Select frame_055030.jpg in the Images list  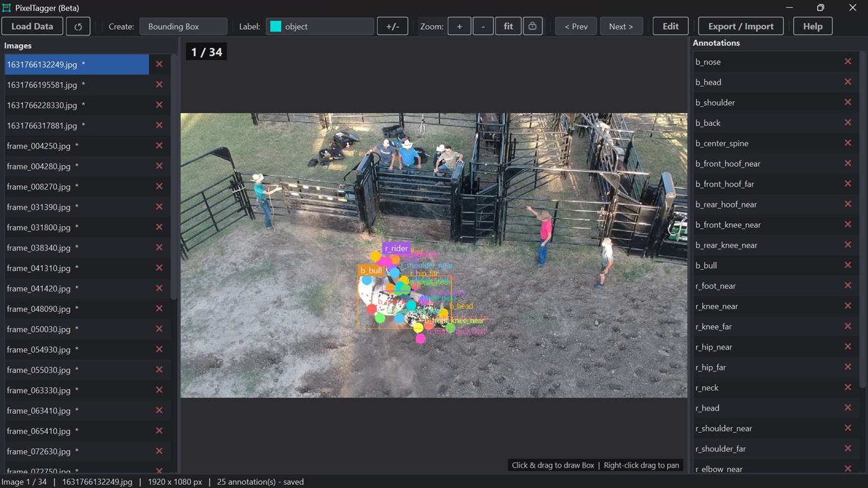77,370
